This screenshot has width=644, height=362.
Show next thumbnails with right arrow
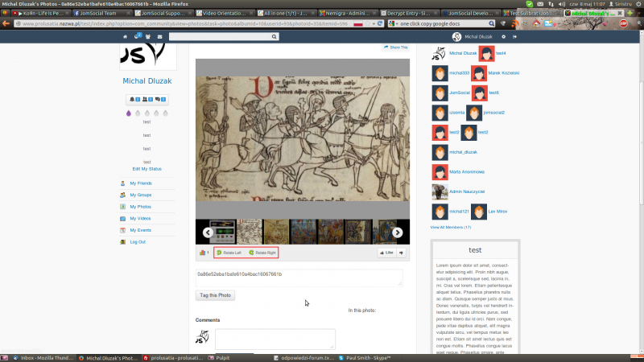(397, 232)
